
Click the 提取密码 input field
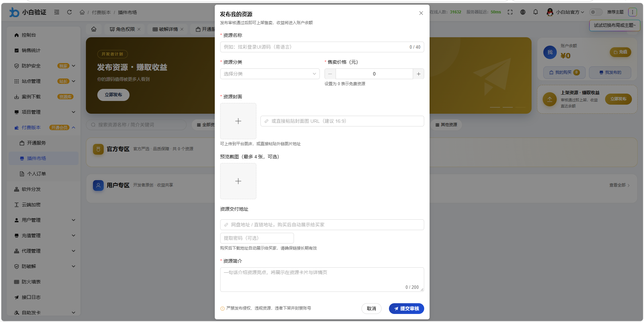257,238
